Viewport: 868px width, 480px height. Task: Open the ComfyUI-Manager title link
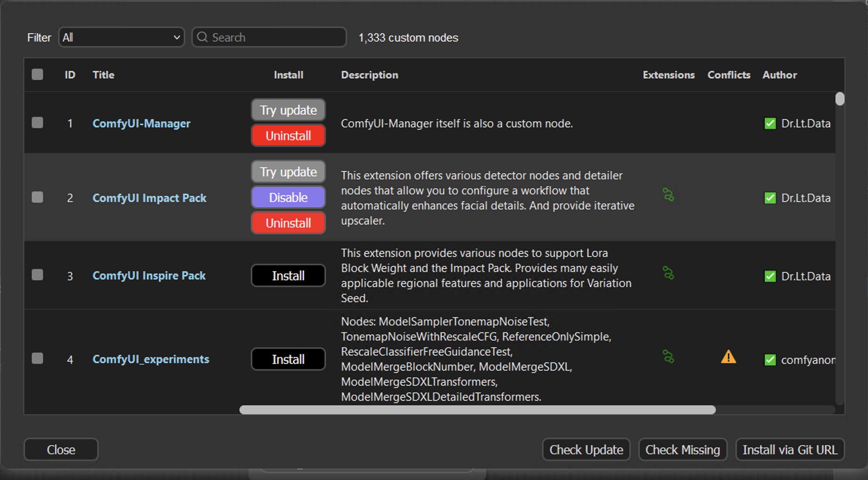pos(142,124)
